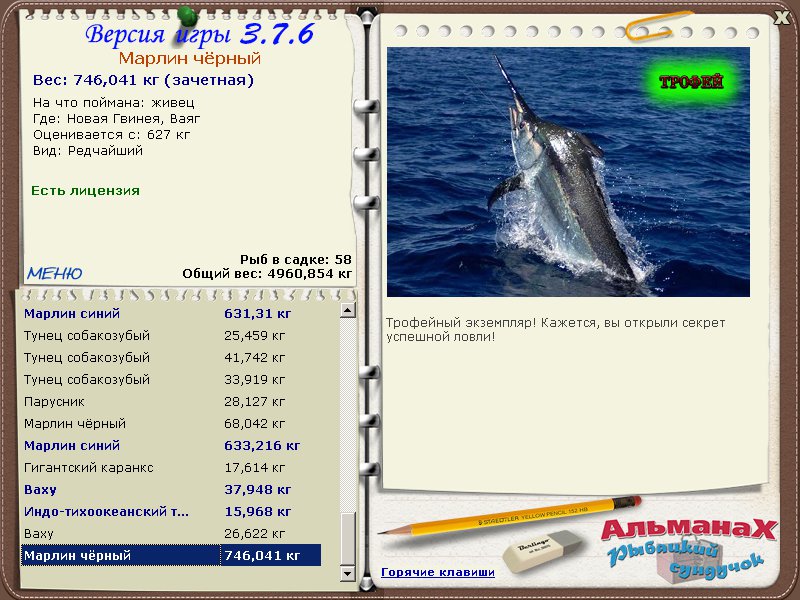Select the Индо-тихоокеанский т... 15,968 кг row
This screenshot has width=800, height=600.
[x=171, y=511]
